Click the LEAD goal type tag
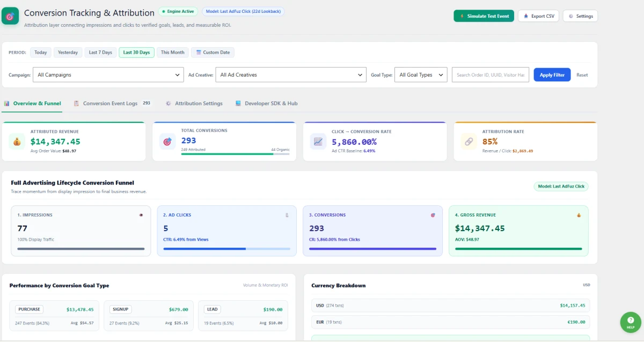This screenshot has height=342, width=644. [212, 309]
